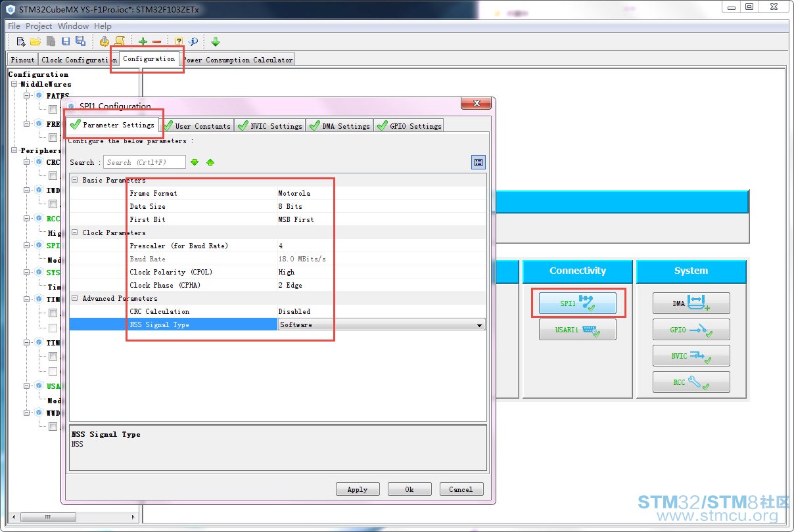Screen dimensions: 794x532
Task: Collapse the RCC tree node
Action: (28, 218)
